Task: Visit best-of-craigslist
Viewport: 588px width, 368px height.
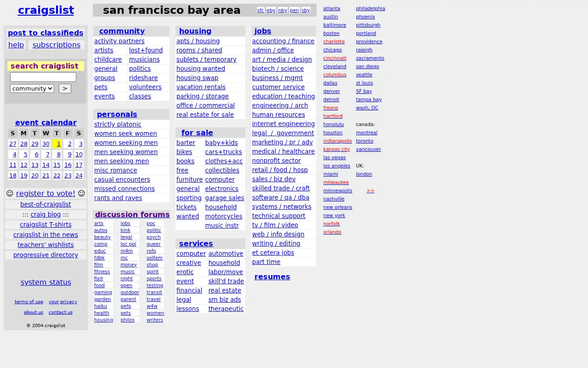Action: [45, 204]
